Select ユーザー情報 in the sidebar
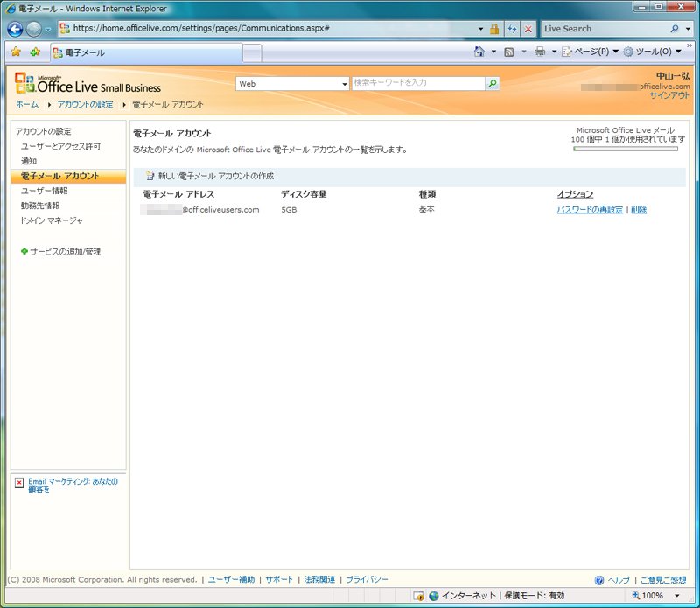 coord(45,191)
